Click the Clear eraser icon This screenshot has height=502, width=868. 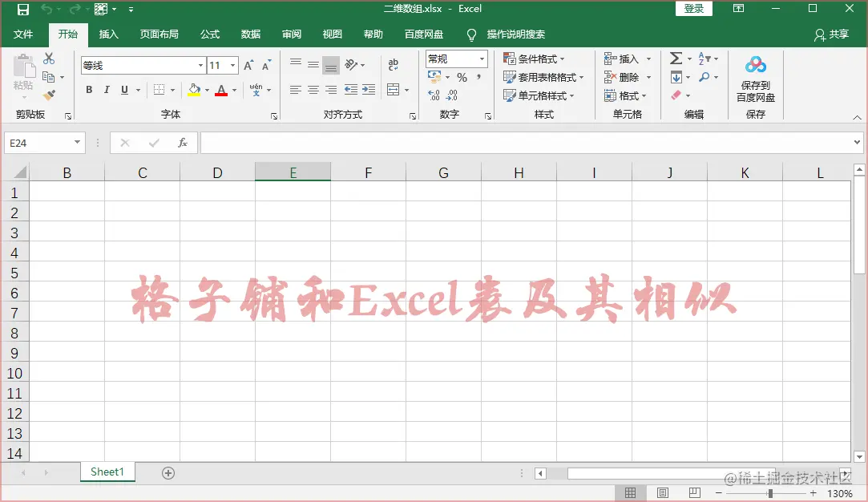(x=676, y=95)
